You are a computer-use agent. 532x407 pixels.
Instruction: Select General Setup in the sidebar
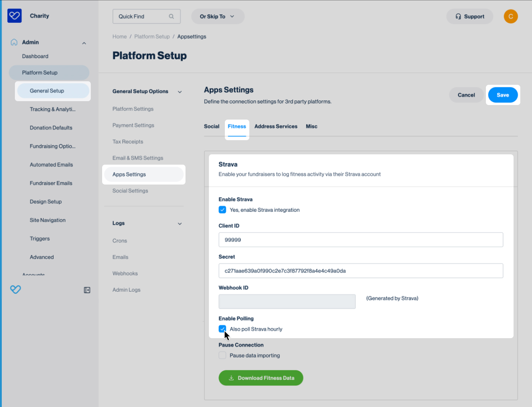pyautogui.click(x=53, y=91)
